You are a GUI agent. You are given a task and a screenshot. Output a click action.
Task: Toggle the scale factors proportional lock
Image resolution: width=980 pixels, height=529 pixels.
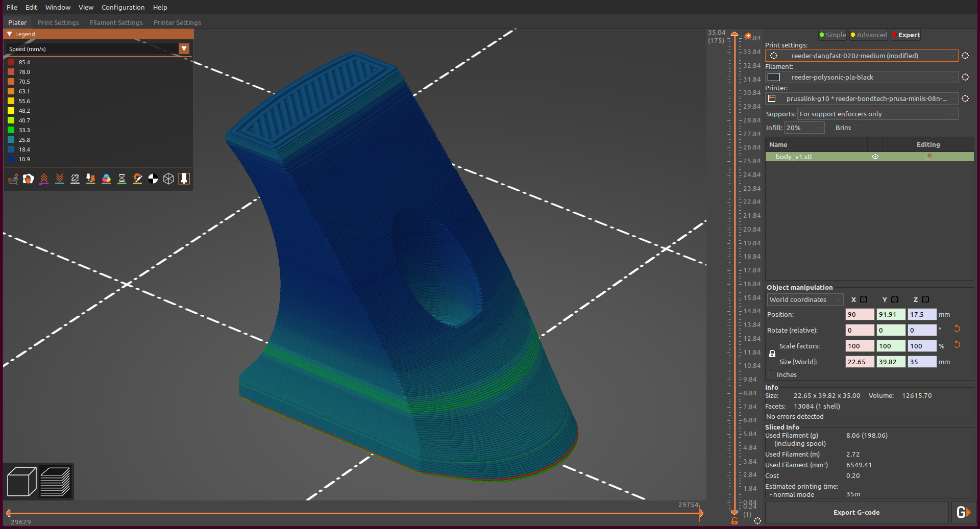click(x=772, y=354)
